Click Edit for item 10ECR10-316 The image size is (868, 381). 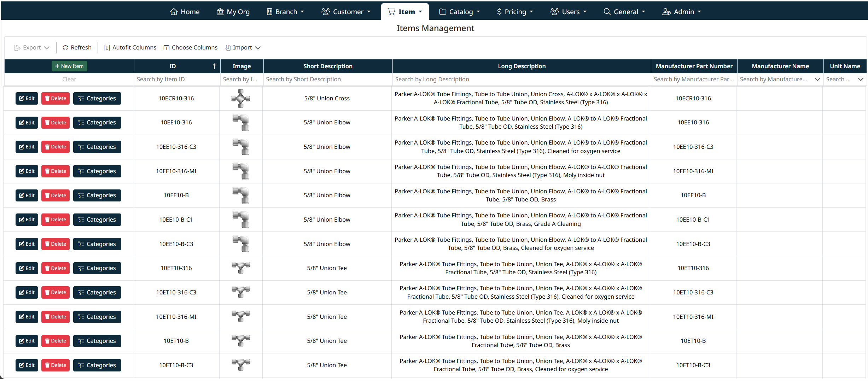pos(27,98)
